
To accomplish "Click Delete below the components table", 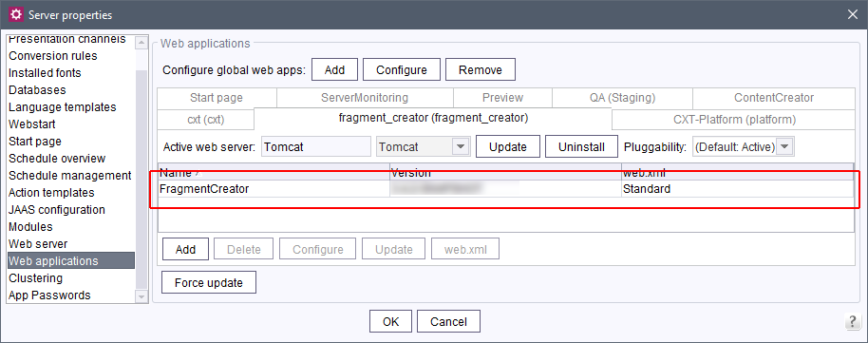I will click(244, 249).
